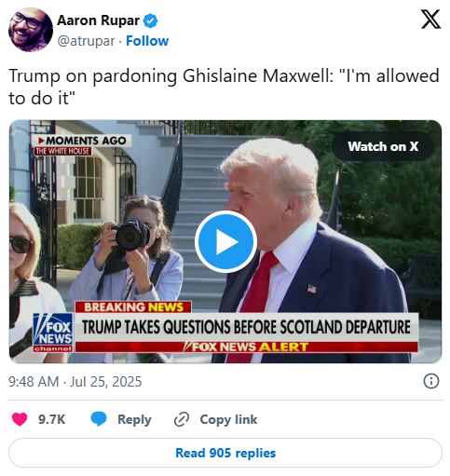Image resolution: width=450 pixels, height=476 pixels.
Task: Click the blue verified checkmark badge
Action: tap(150, 20)
